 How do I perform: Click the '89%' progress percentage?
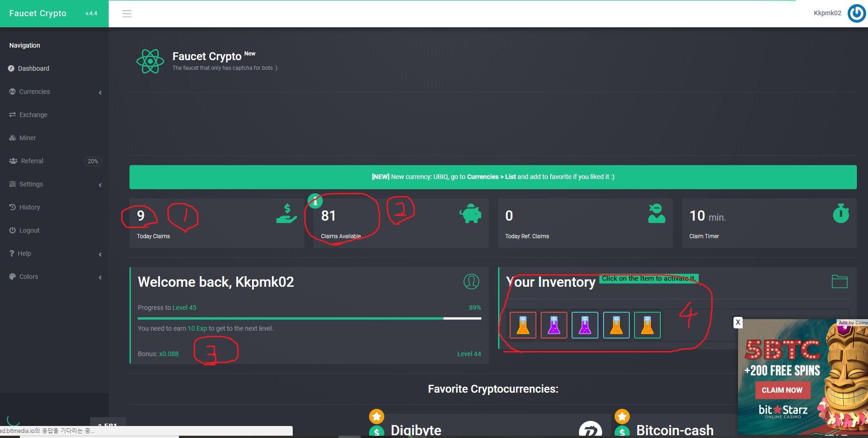coord(475,308)
